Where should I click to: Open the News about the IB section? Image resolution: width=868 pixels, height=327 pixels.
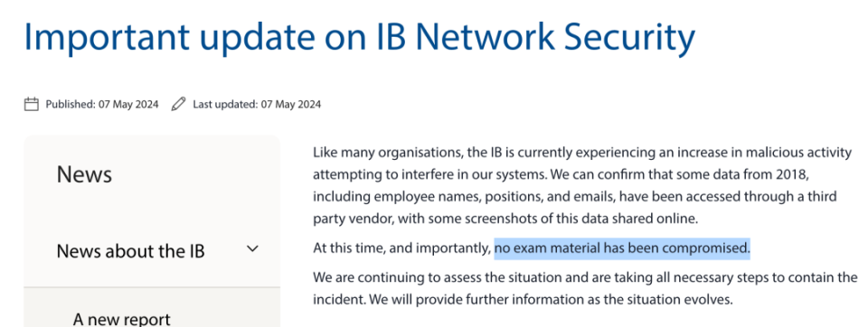click(x=130, y=251)
